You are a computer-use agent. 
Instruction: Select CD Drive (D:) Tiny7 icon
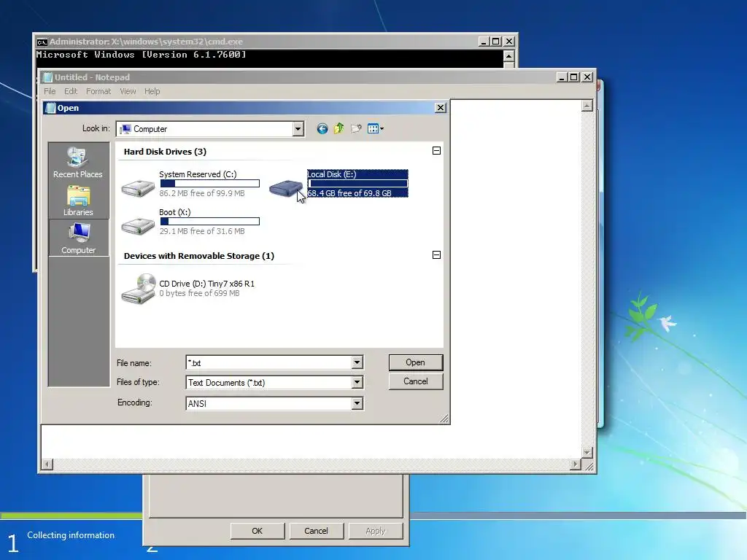click(x=138, y=289)
